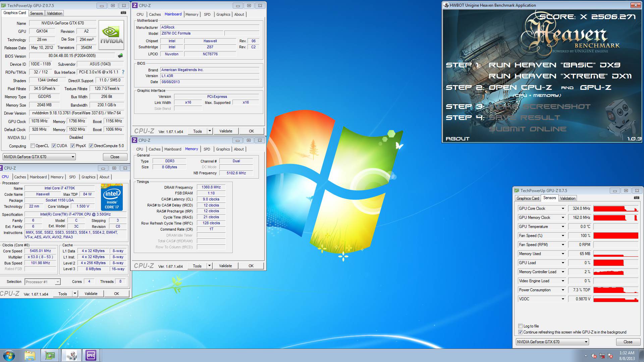
Task: Click the NVIDIA logo in GPU-Z
Action: [x=112, y=35]
